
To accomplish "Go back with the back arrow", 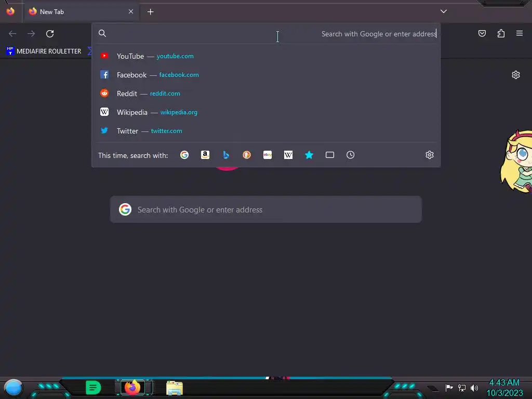I will (x=12, y=34).
